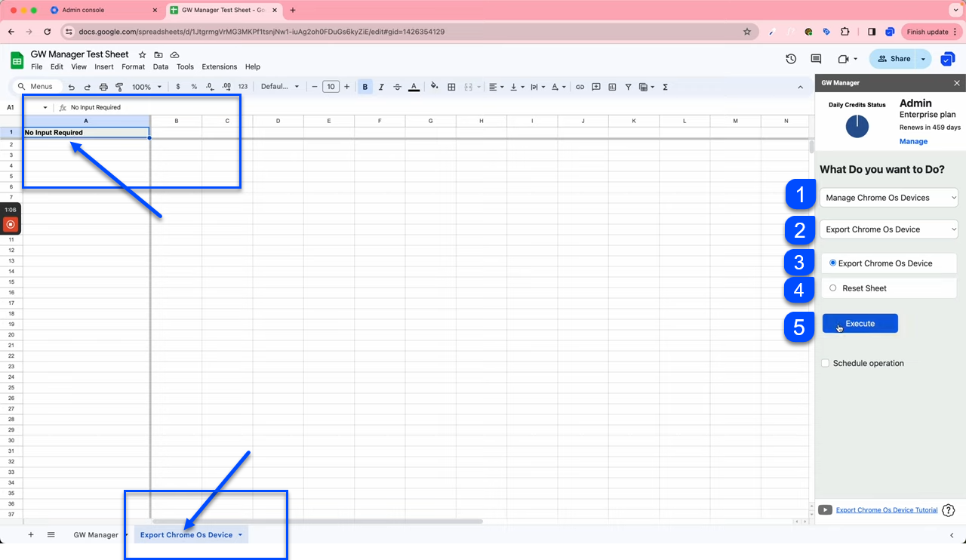
Task: Format as currency with dollar icon
Action: point(178,87)
